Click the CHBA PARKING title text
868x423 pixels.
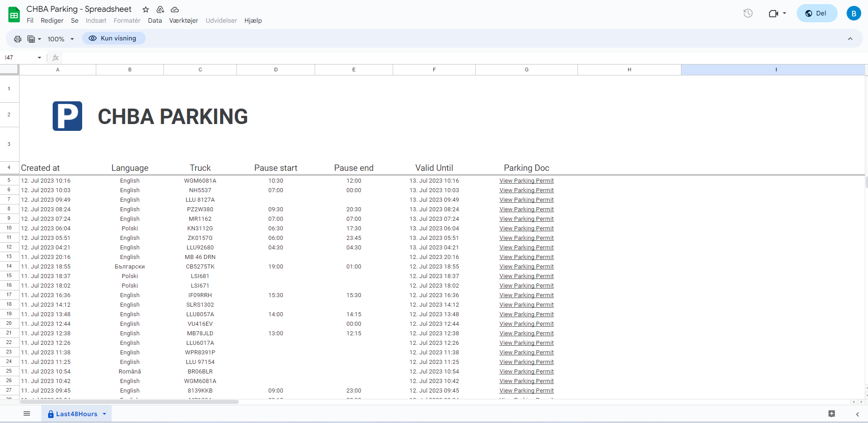coord(173,117)
